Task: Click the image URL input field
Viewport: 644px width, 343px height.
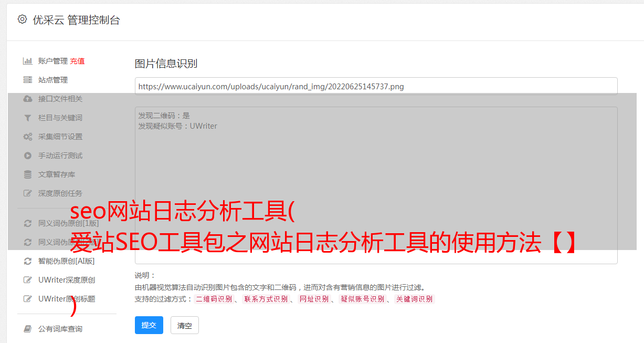Action: pos(376,86)
